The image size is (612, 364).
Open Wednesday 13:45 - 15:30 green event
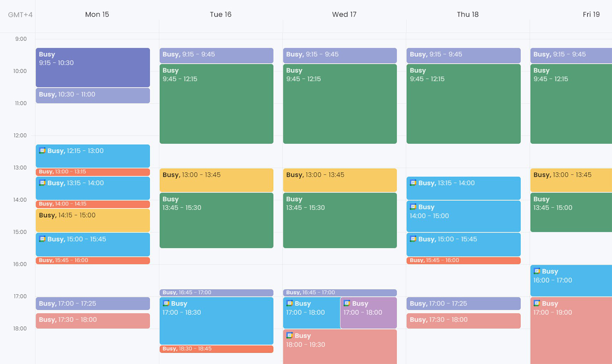pyautogui.click(x=340, y=220)
